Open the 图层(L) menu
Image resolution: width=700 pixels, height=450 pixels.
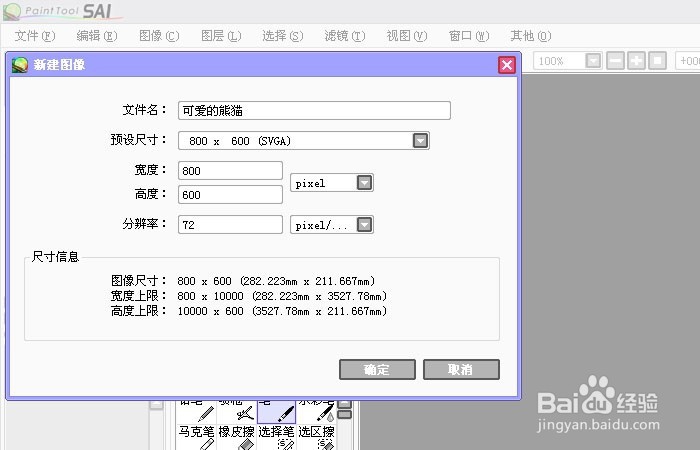pos(221,36)
